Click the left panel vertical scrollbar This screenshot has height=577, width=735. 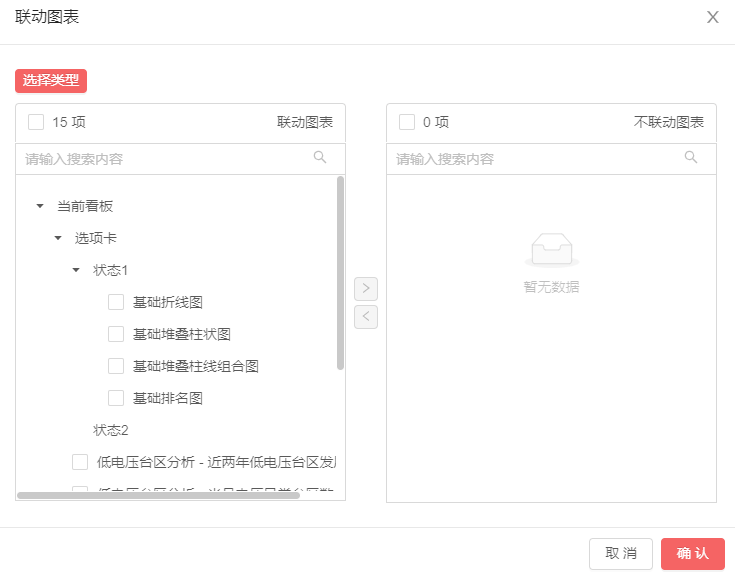[340, 272]
